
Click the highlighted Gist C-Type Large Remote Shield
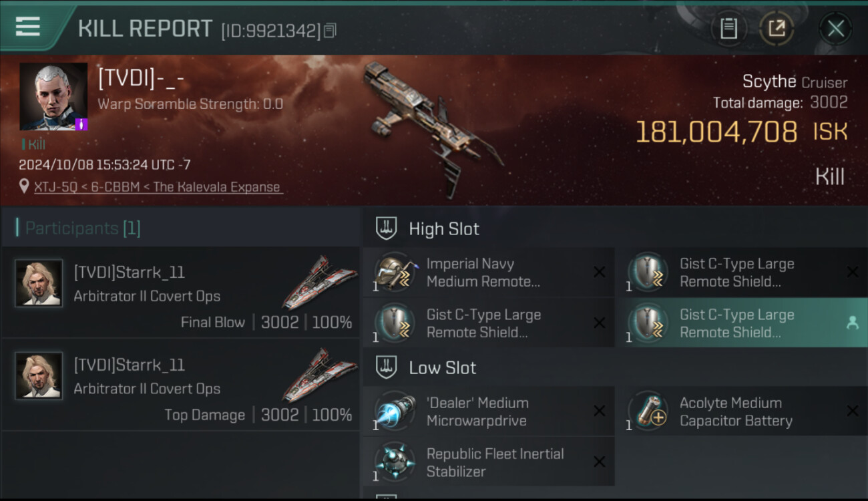(741, 323)
